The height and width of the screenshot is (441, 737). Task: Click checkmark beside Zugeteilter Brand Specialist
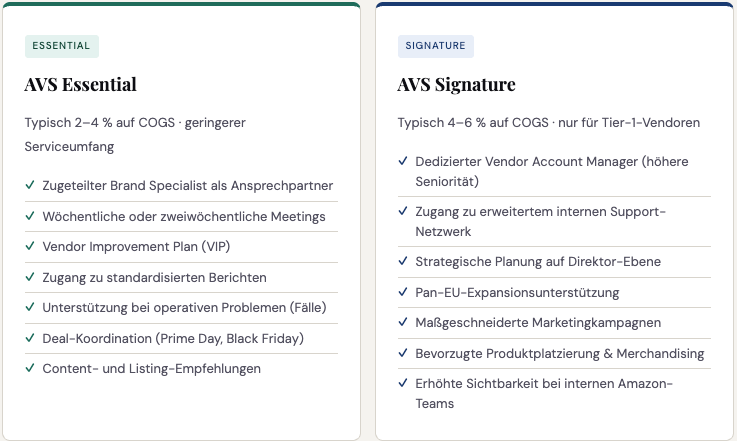(30, 185)
